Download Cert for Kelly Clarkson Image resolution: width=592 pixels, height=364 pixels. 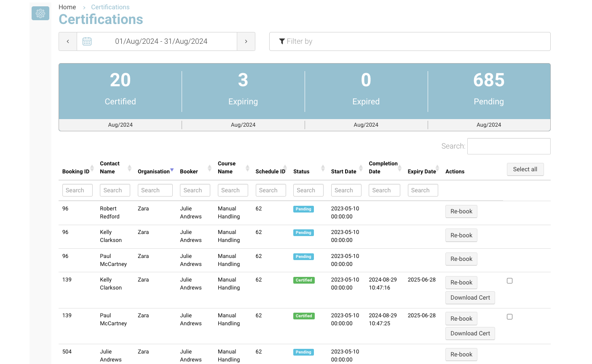pos(470,298)
